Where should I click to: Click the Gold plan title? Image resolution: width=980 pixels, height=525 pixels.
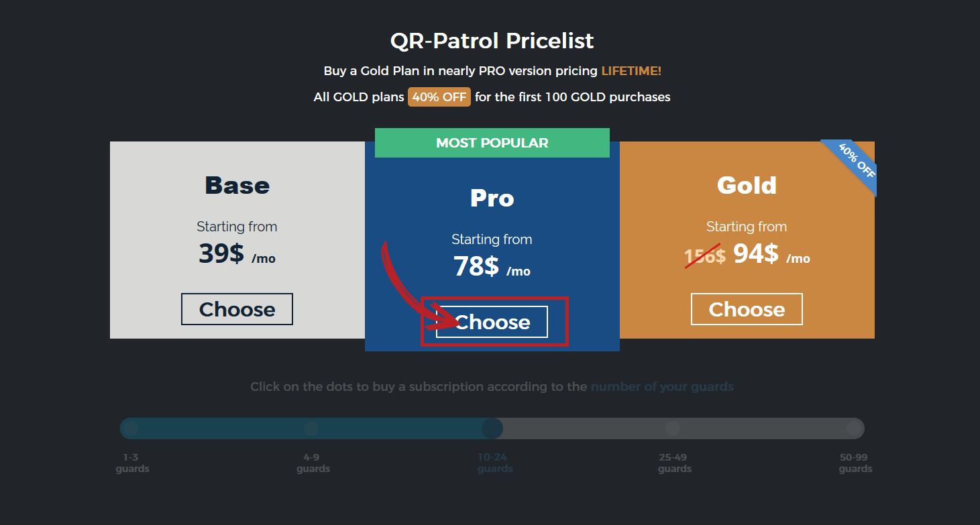747,185
